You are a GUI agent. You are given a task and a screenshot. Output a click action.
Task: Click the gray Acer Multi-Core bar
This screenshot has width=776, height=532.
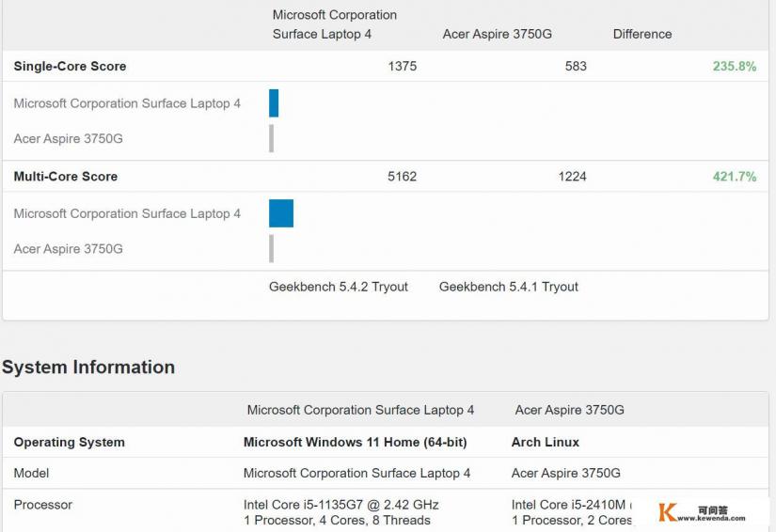coord(271,249)
